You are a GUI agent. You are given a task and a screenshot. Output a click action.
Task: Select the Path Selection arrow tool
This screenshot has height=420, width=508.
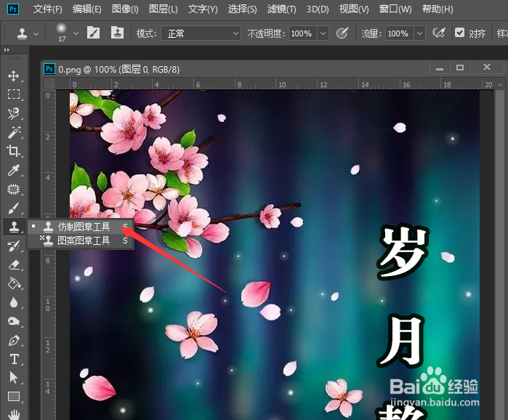tap(13, 378)
